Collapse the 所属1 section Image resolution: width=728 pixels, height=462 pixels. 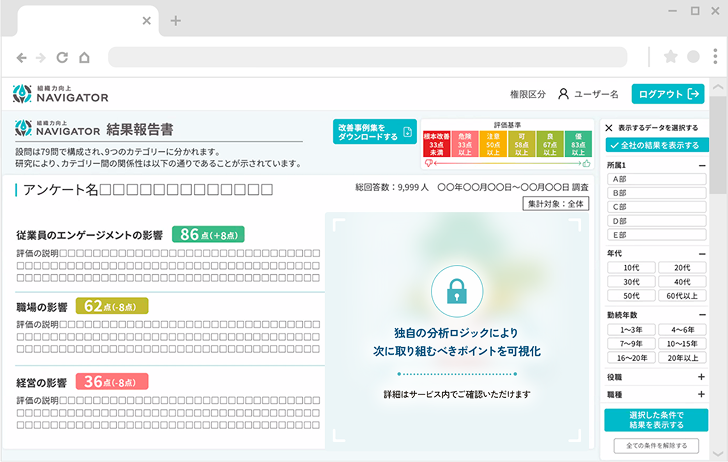(702, 165)
